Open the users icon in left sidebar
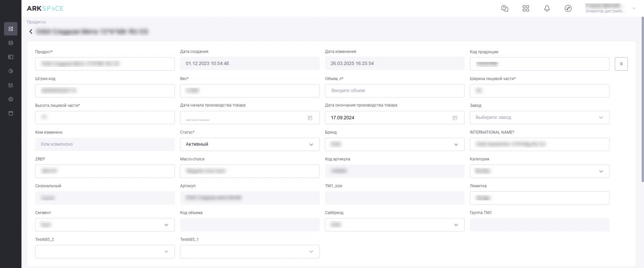The width and height of the screenshot is (644, 268). pyautogui.click(x=11, y=85)
